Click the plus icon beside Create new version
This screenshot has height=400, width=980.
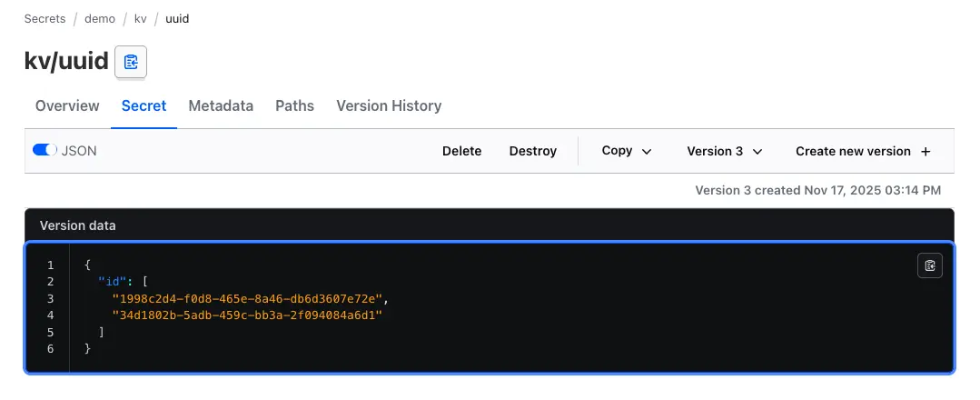pos(926,152)
